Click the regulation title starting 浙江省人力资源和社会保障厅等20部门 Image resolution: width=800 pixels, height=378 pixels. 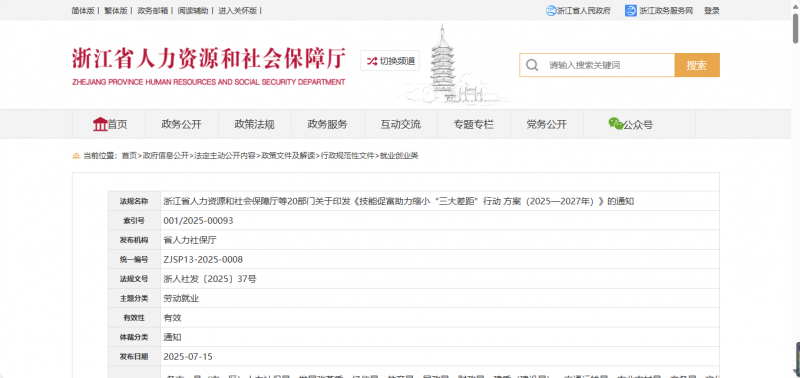(x=398, y=201)
